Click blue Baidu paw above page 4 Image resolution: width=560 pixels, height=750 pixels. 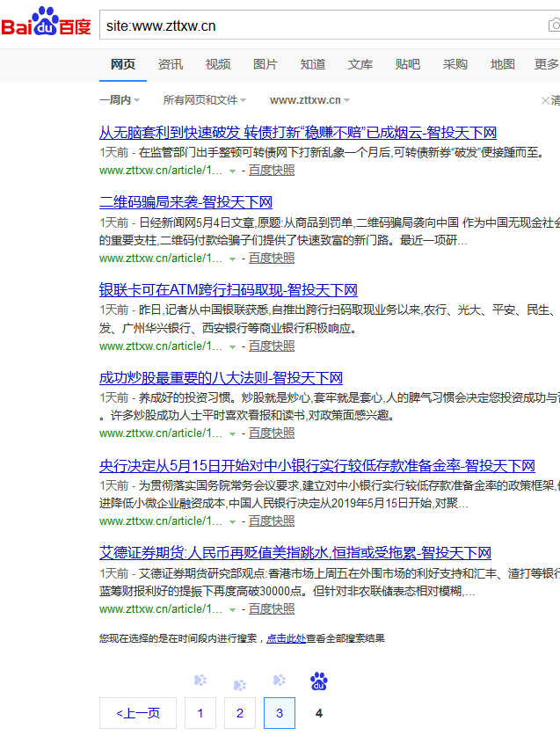click(319, 681)
